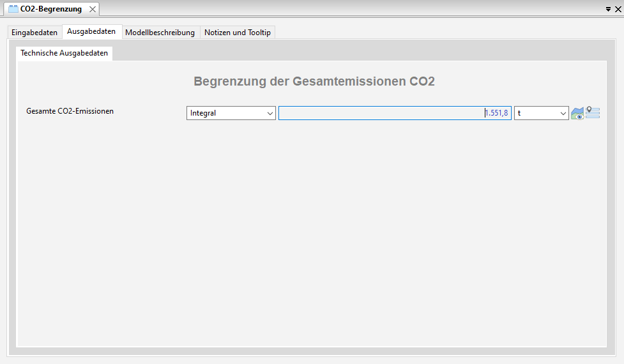This screenshot has width=624, height=364.
Task: Click the location list icon with pin
Action: (593, 112)
